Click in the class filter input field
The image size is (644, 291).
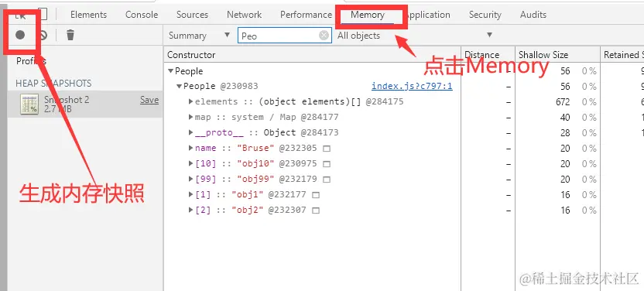pos(279,36)
